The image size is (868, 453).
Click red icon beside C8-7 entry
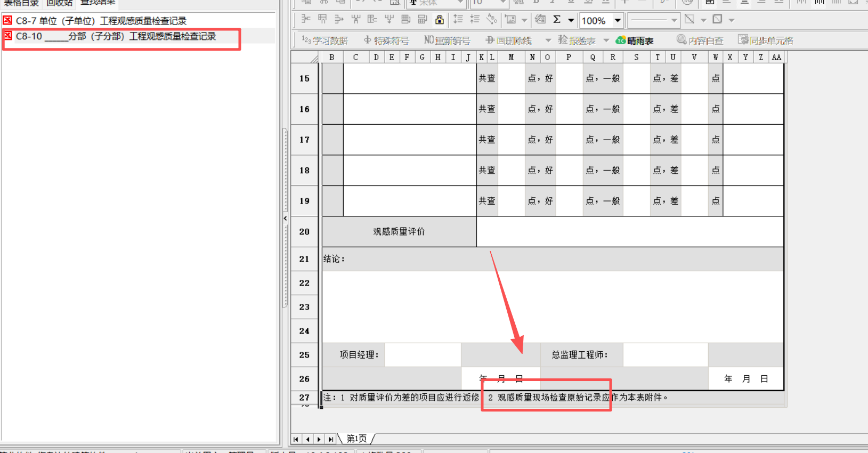coord(7,21)
